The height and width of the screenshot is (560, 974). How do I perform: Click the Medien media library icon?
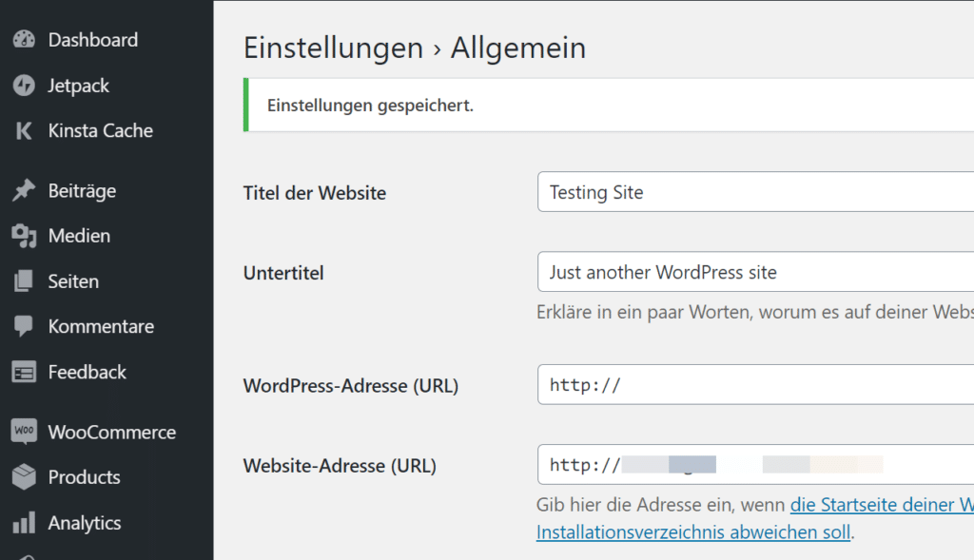[x=23, y=236]
